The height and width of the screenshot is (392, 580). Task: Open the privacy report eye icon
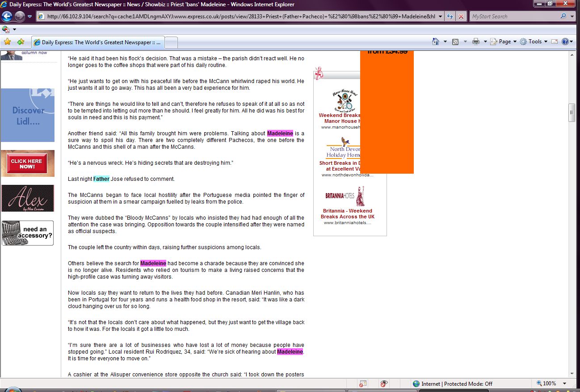pyautogui.click(x=384, y=384)
